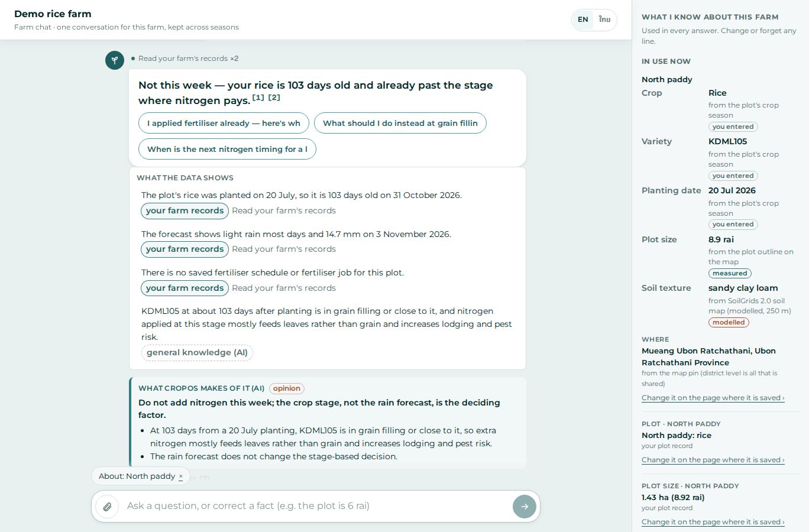Remove the About: North paddy chip
The width and height of the screenshot is (809, 532).
pyautogui.click(x=181, y=476)
